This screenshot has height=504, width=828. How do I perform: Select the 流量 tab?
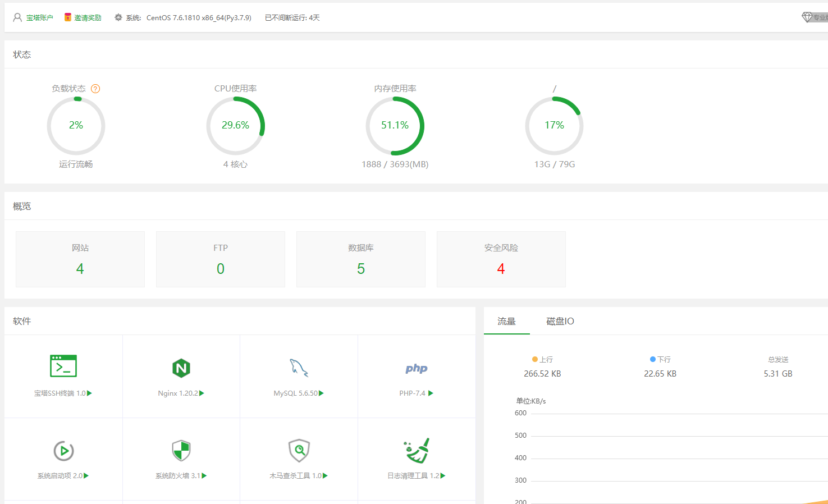[x=506, y=321]
